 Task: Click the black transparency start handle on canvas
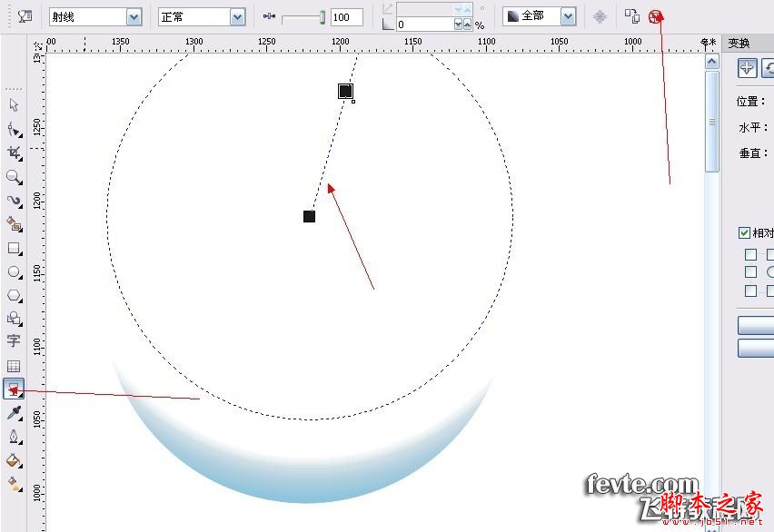pyautogui.click(x=309, y=216)
